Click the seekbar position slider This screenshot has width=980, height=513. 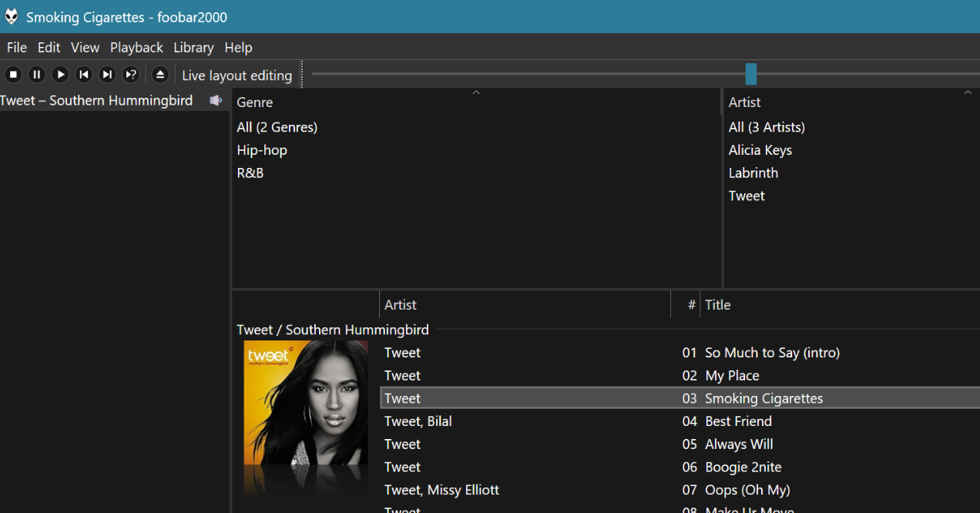point(750,74)
